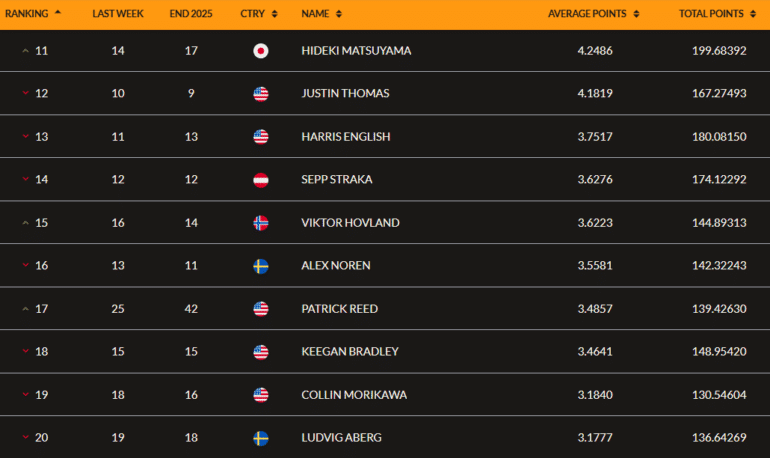This screenshot has height=458, width=770.
Task: Sort by Ctry column header
Action: [257, 14]
